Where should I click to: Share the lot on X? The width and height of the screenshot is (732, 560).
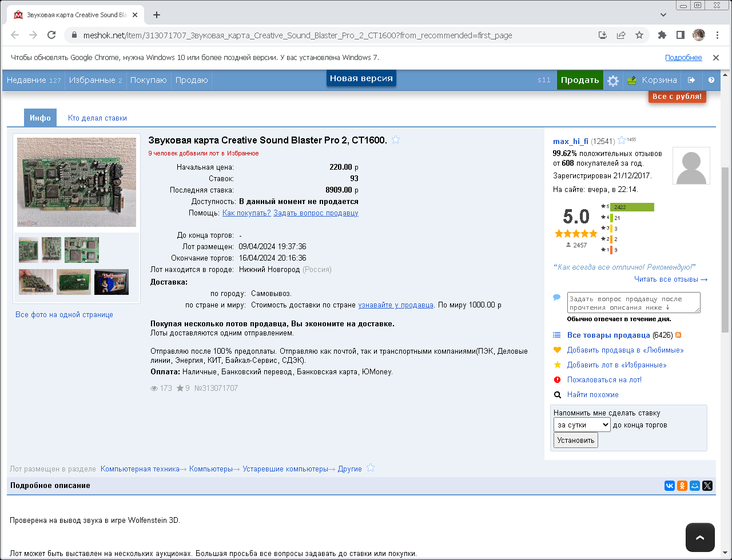coord(707,486)
